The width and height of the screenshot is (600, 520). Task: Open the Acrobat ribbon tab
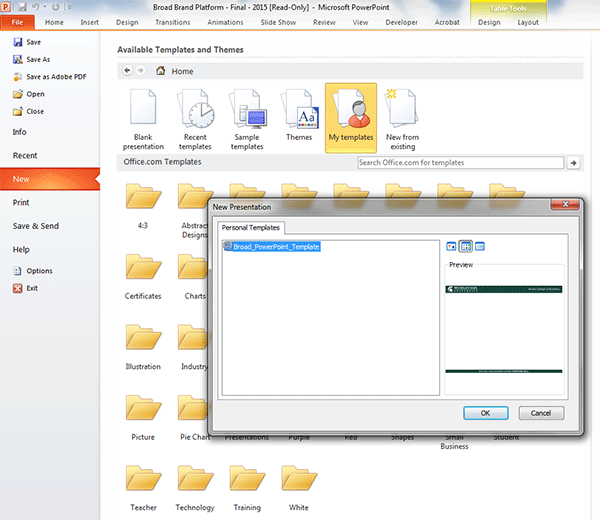[x=447, y=23]
